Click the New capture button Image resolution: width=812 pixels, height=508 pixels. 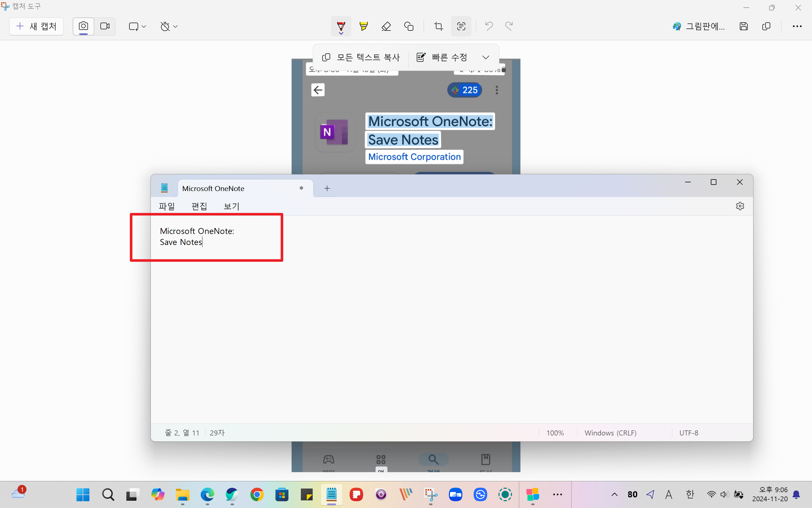click(36, 26)
